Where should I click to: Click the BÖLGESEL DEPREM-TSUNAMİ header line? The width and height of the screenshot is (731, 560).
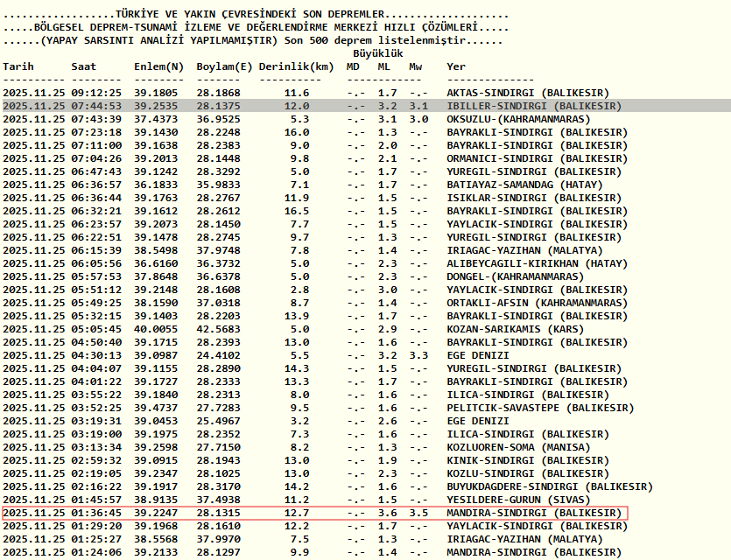click(x=256, y=27)
